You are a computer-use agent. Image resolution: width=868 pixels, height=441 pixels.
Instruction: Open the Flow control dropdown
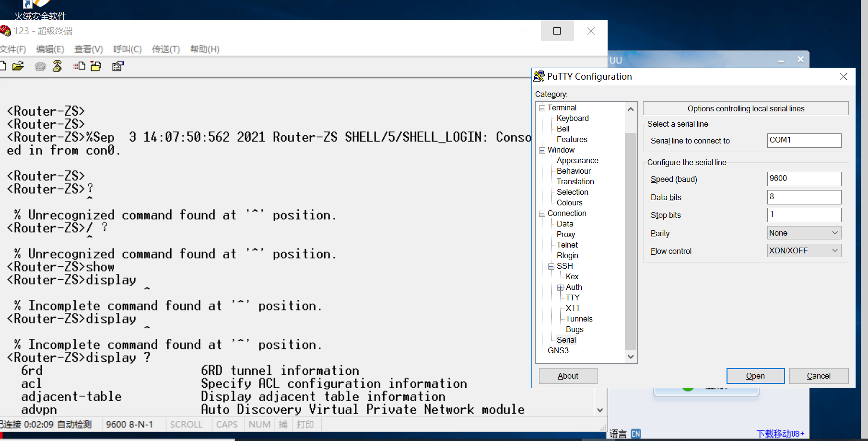click(x=804, y=250)
